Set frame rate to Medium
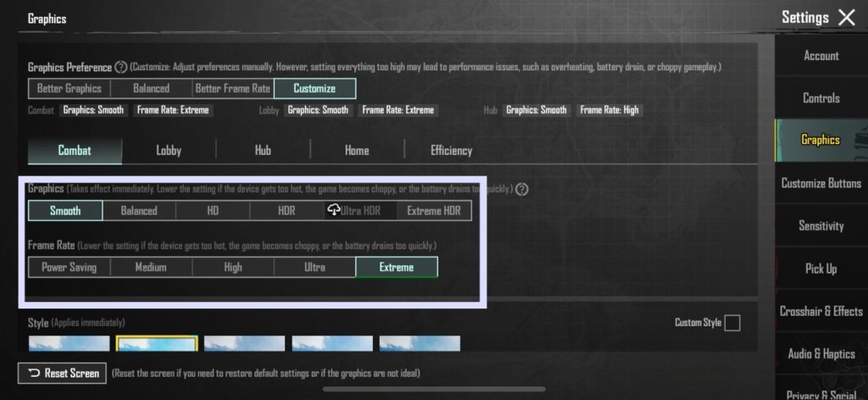Screen dimensions: 868x400 click(x=151, y=267)
